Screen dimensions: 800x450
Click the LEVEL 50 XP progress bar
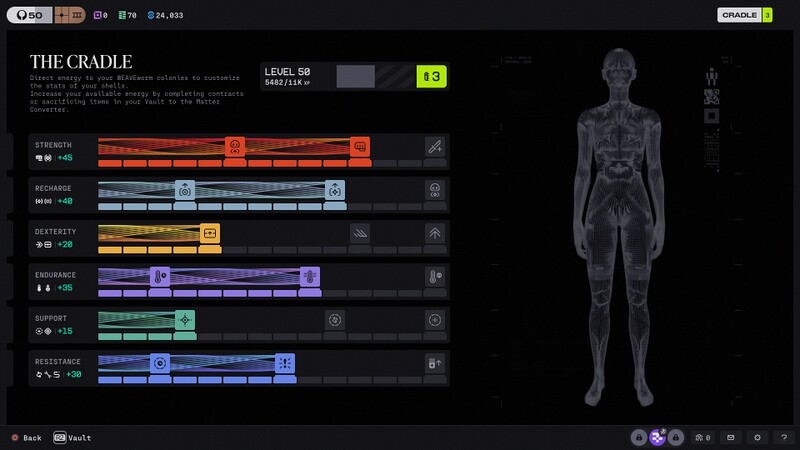click(376, 77)
